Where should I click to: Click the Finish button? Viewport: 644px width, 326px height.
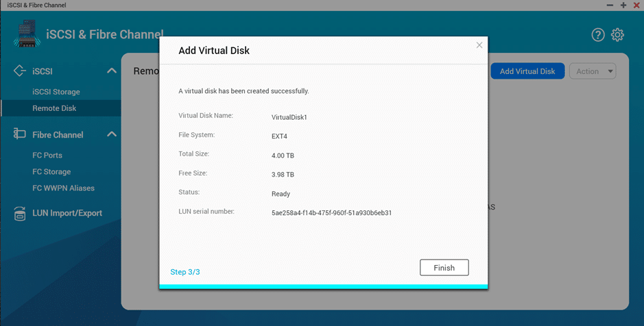click(444, 268)
